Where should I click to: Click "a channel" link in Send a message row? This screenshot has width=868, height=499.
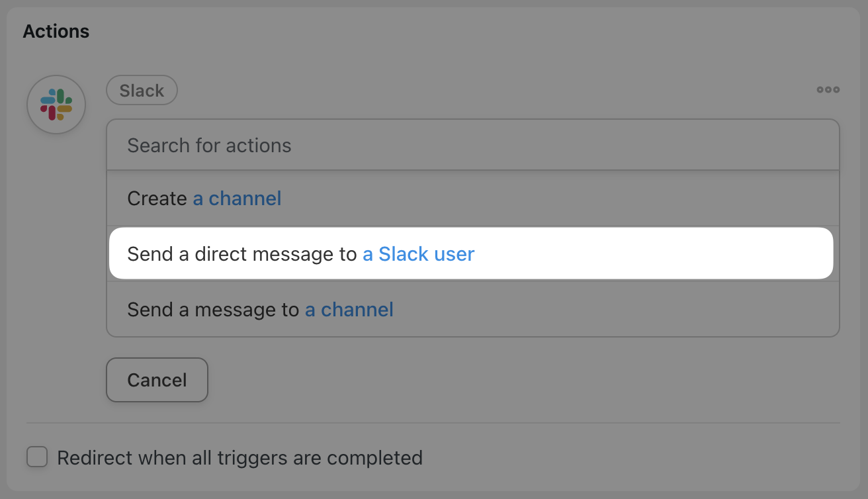click(x=349, y=309)
